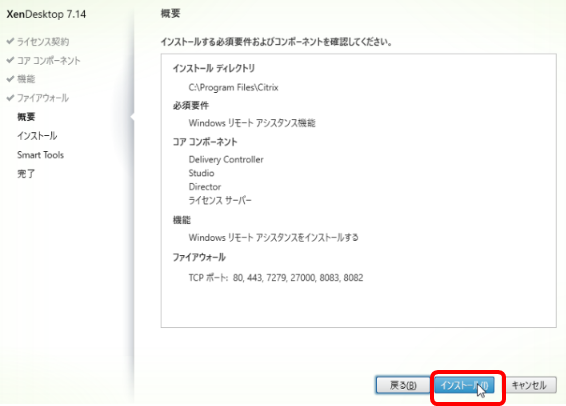566x406 pixels.
Task: Select 概要 step in sidebar
Action: (26, 117)
